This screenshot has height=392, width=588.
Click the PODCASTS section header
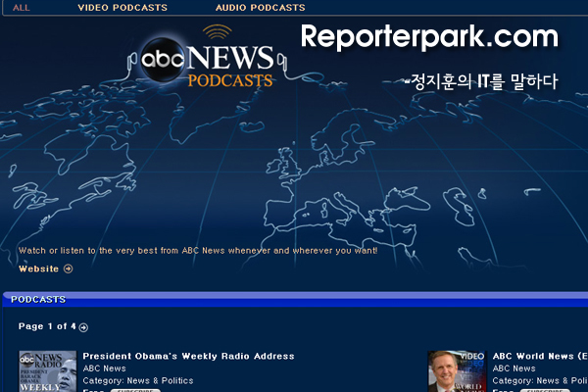(38, 299)
